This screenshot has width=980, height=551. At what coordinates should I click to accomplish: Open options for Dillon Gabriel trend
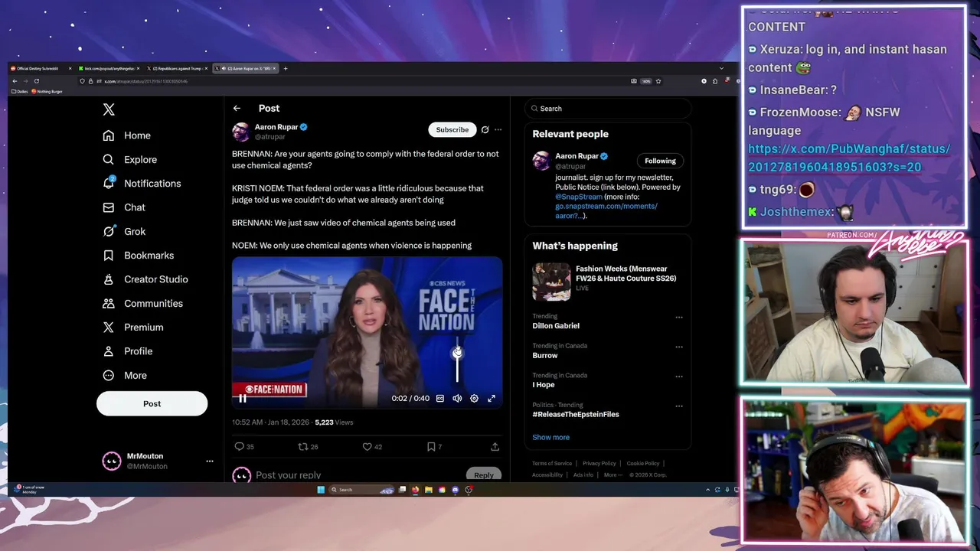tap(678, 317)
